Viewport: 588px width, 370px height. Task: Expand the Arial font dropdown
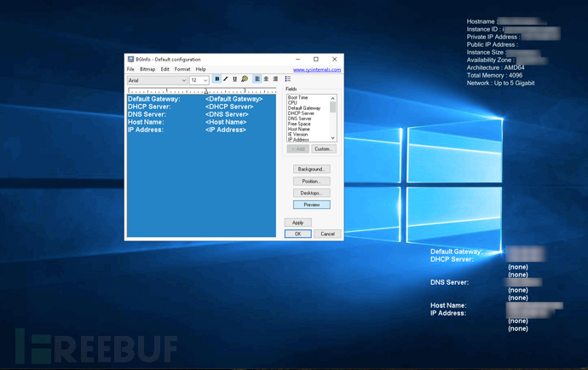182,80
